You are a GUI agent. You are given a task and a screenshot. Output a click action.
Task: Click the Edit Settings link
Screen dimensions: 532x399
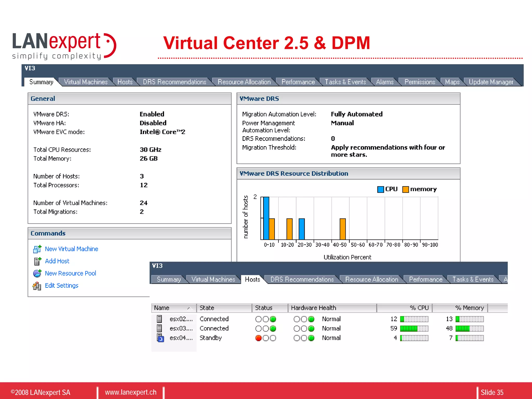coord(62,285)
